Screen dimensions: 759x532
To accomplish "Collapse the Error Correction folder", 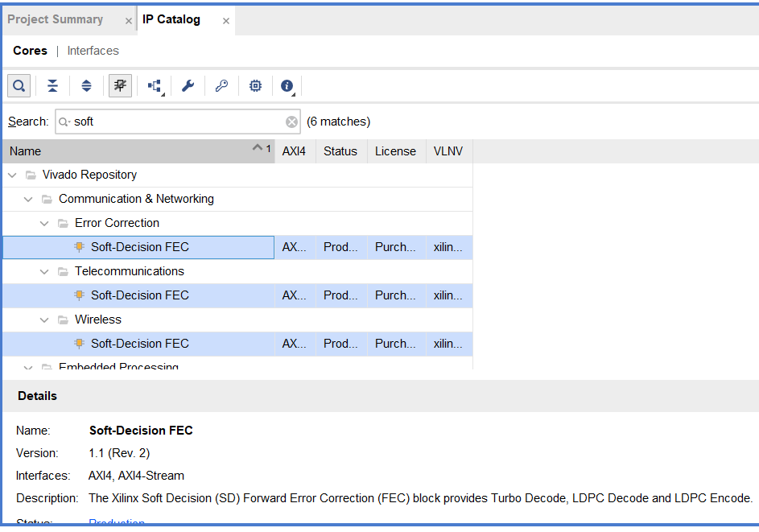I will click(x=44, y=224).
